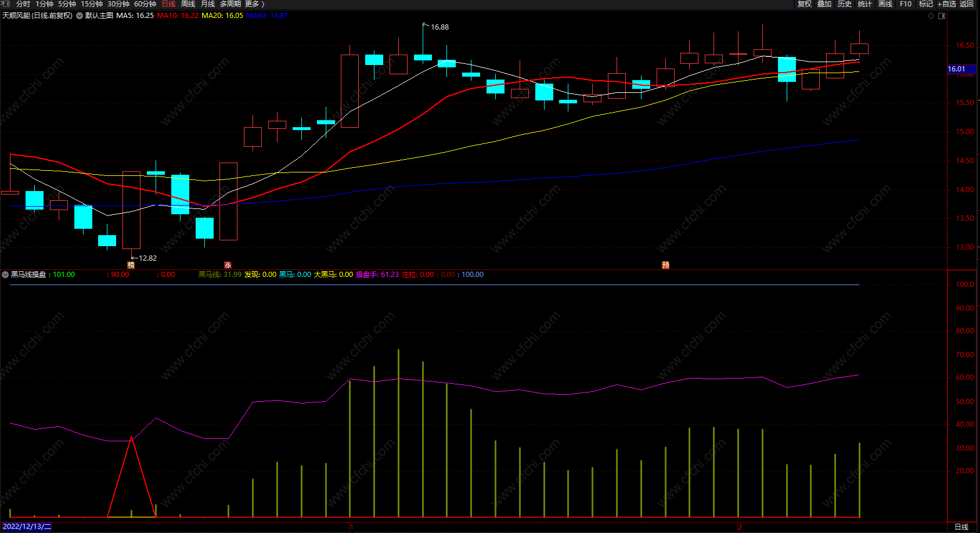Click the MA20: 16.05 label
The image size is (980, 533).
pos(222,16)
